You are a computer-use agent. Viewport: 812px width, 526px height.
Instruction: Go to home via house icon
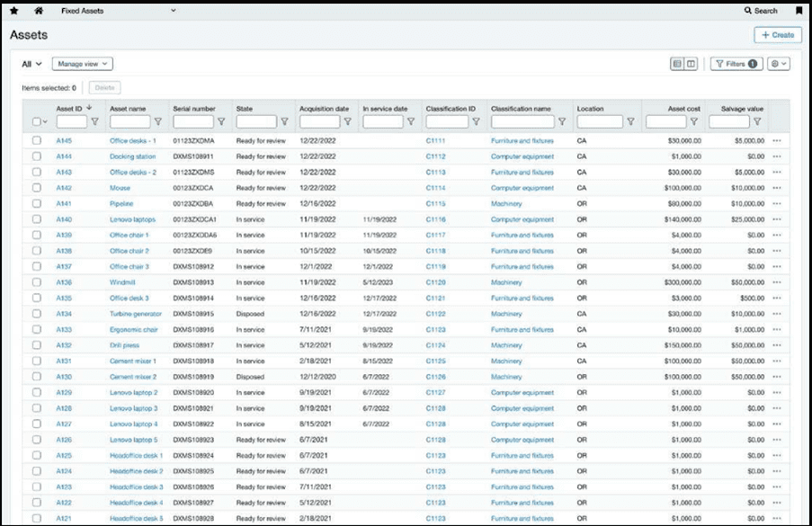(x=39, y=11)
